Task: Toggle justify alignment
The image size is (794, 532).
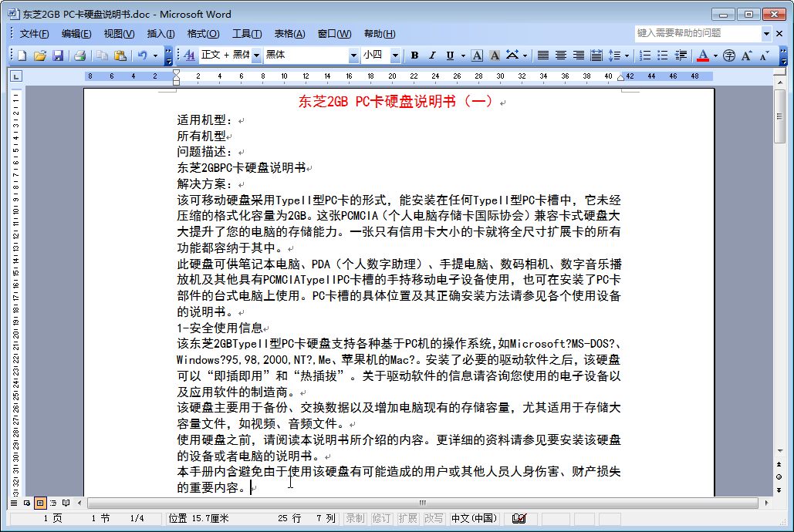Action: coord(543,56)
